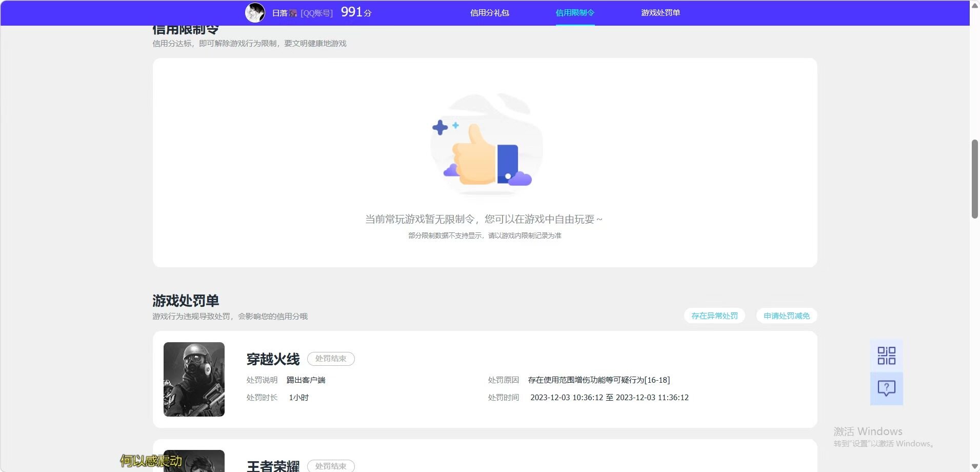Open the 王者荣耀 game cover thumbnail
The image size is (980, 472).
coord(194,461)
